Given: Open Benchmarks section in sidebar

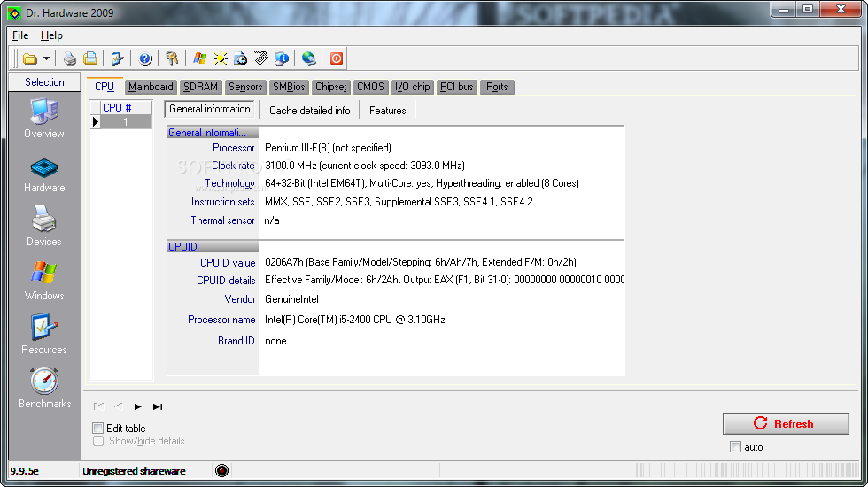Looking at the screenshot, I should point(44,389).
